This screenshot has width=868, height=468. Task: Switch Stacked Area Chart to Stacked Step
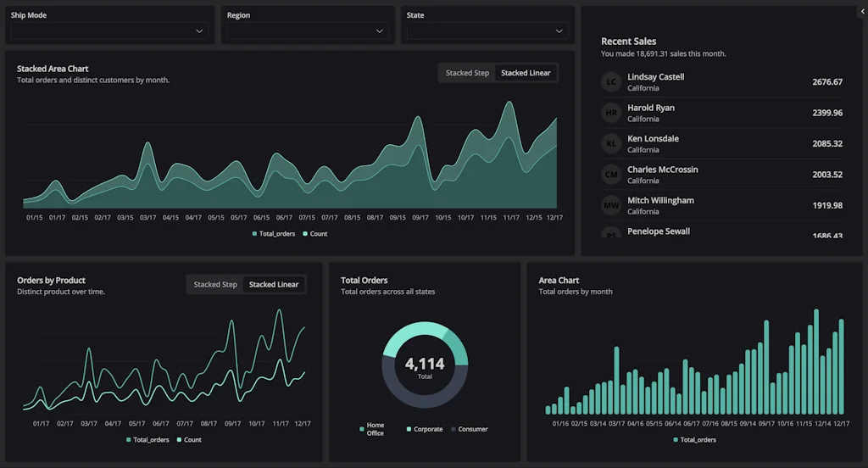(467, 73)
